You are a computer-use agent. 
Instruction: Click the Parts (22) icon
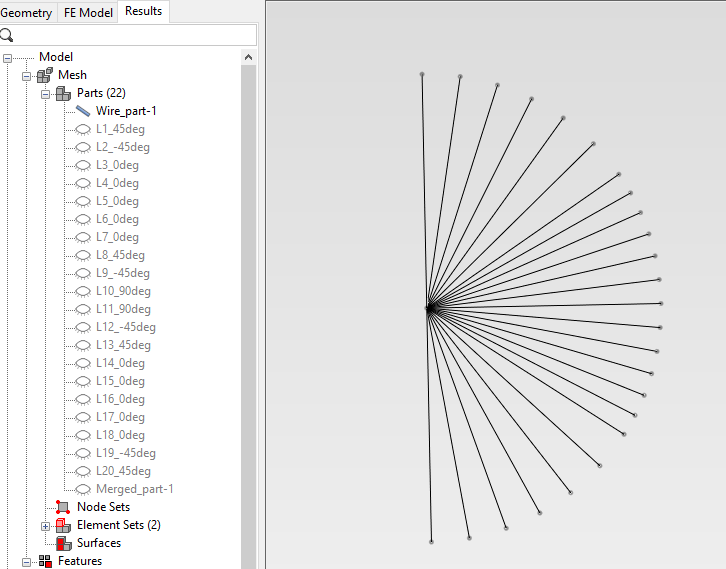[x=63, y=93]
